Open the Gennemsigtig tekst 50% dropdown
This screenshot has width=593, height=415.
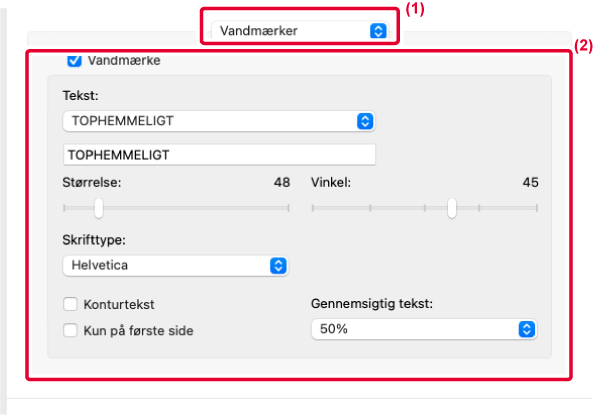(x=424, y=329)
